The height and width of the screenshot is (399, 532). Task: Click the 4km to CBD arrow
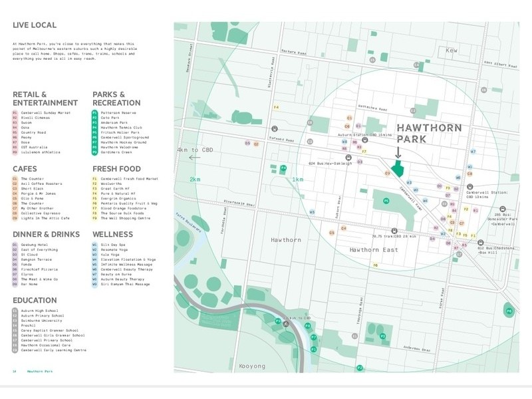(x=194, y=158)
